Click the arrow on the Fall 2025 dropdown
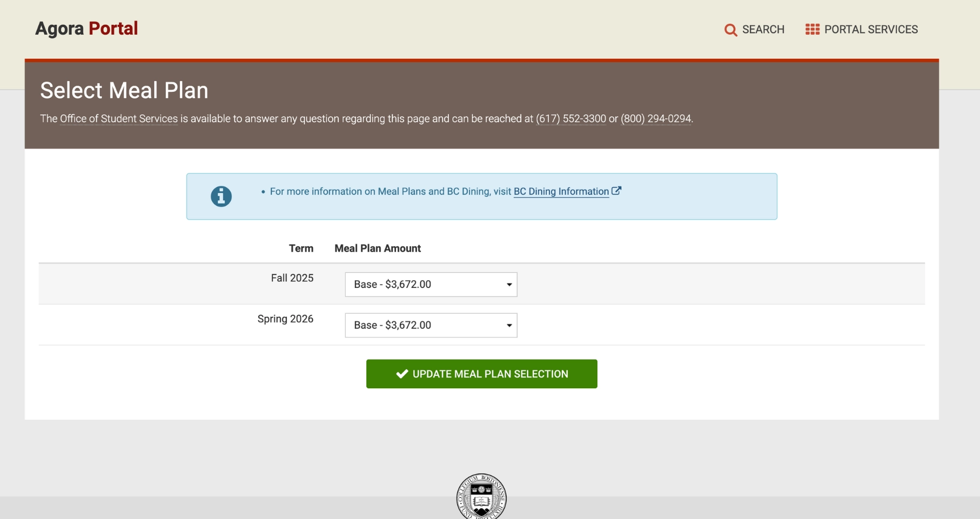980x519 pixels. (509, 285)
